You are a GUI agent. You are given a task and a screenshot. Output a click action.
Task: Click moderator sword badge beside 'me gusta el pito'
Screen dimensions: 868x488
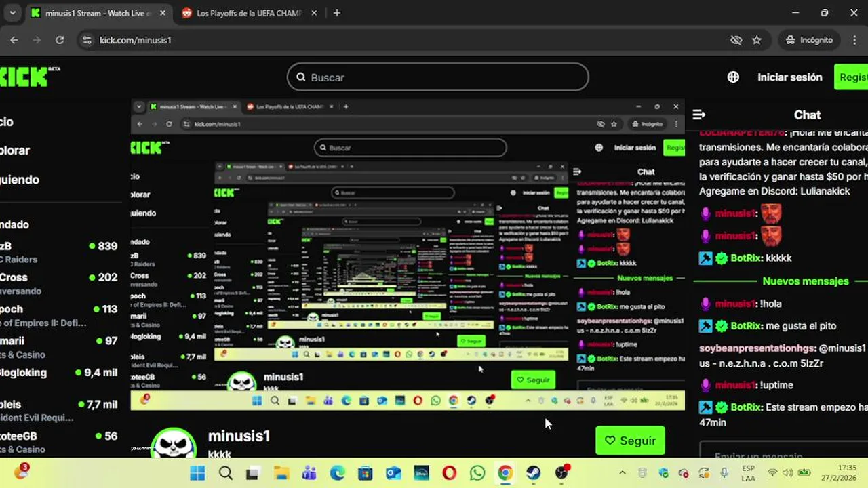706,326
